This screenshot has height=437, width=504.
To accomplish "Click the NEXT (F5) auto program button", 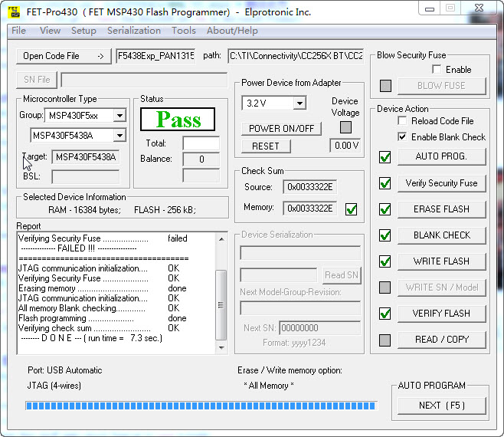I will pyautogui.click(x=442, y=406).
